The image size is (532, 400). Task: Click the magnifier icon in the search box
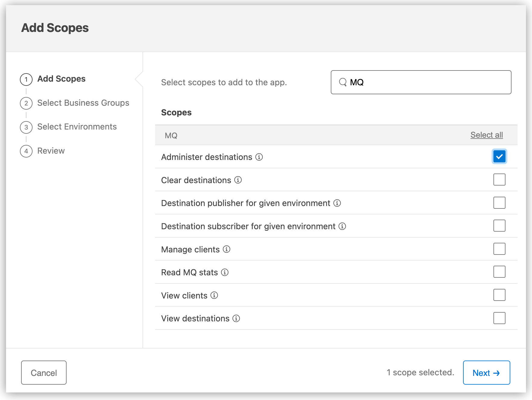[343, 82]
